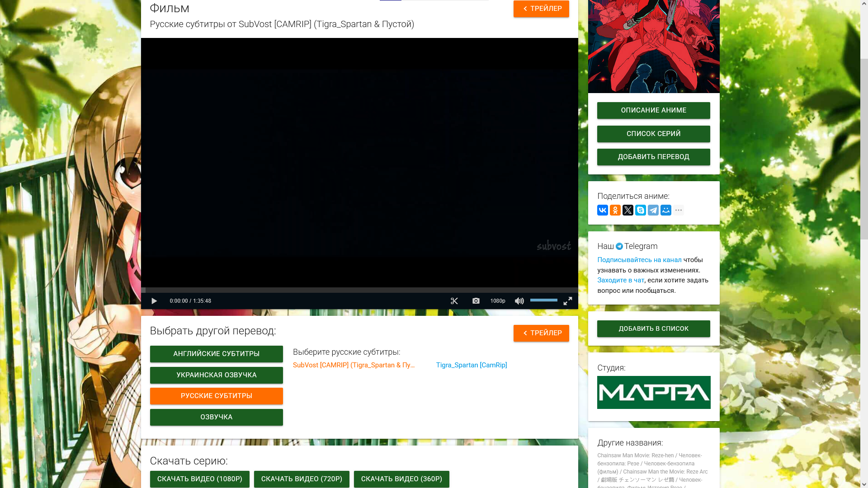
Task: Choose Tigra_Spartan [CamRip] subtitles
Action: [x=472, y=365]
